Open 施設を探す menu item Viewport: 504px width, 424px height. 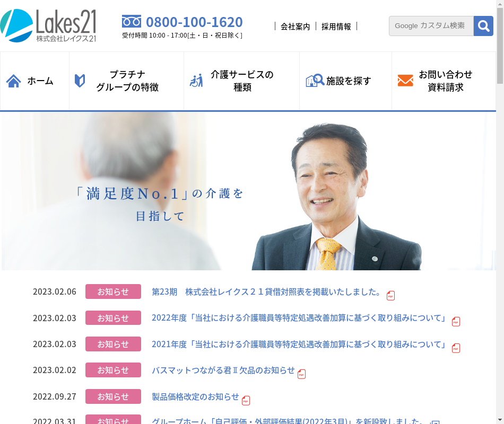(x=345, y=81)
